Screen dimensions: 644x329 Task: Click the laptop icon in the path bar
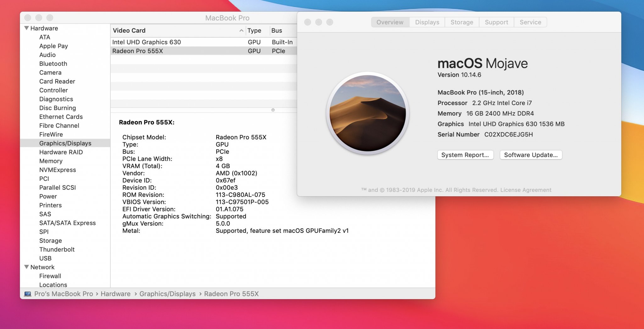tap(28, 294)
